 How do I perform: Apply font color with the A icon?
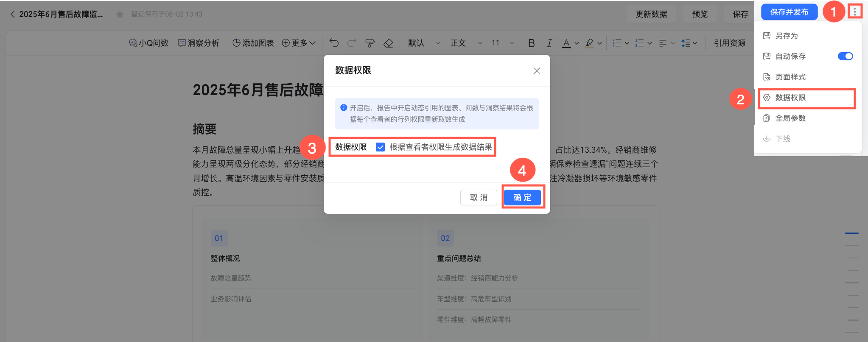(566, 43)
